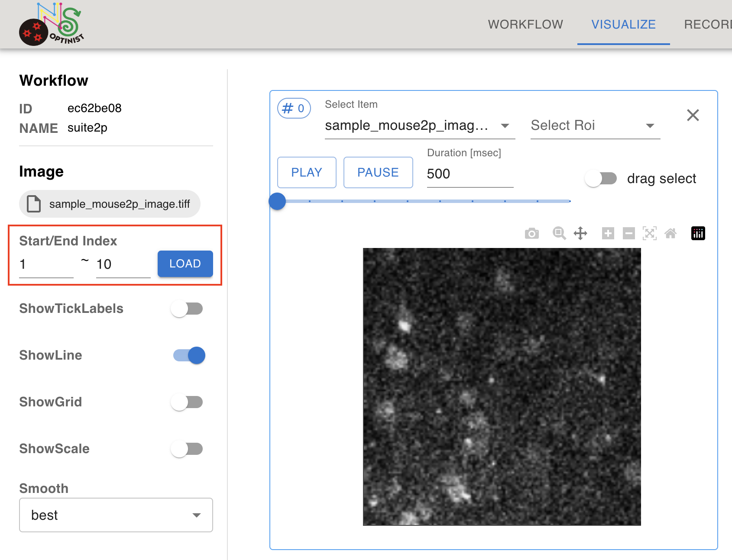Image resolution: width=732 pixels, height=560 pixels.
Task: Enable the ShowScale switch
Action: (x=187, y=449)
